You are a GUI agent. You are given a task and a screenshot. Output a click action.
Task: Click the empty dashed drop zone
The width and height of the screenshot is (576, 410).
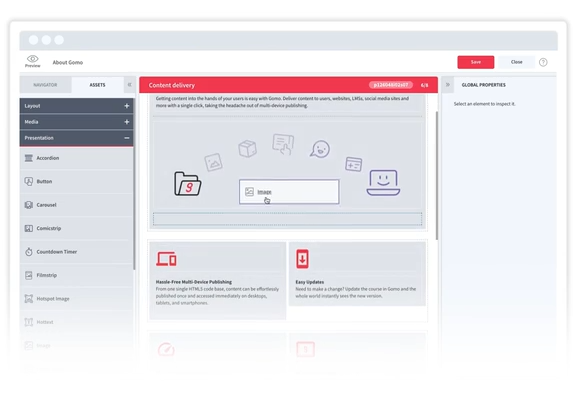(x=288, y=219)
